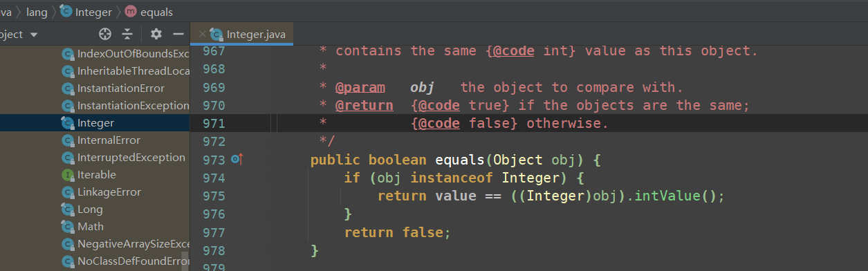Click the line number 975 in the gutter

[x=214, y=196]
